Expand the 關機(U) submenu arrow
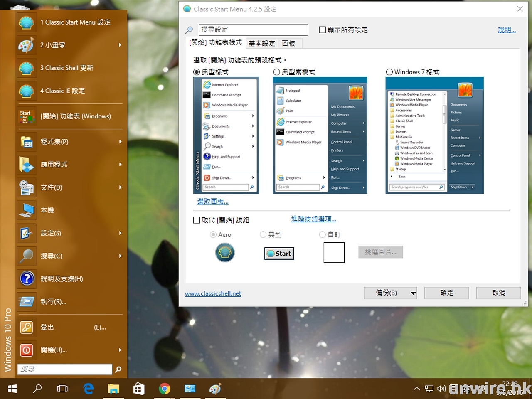532x399 pixels. pos(120,350)
